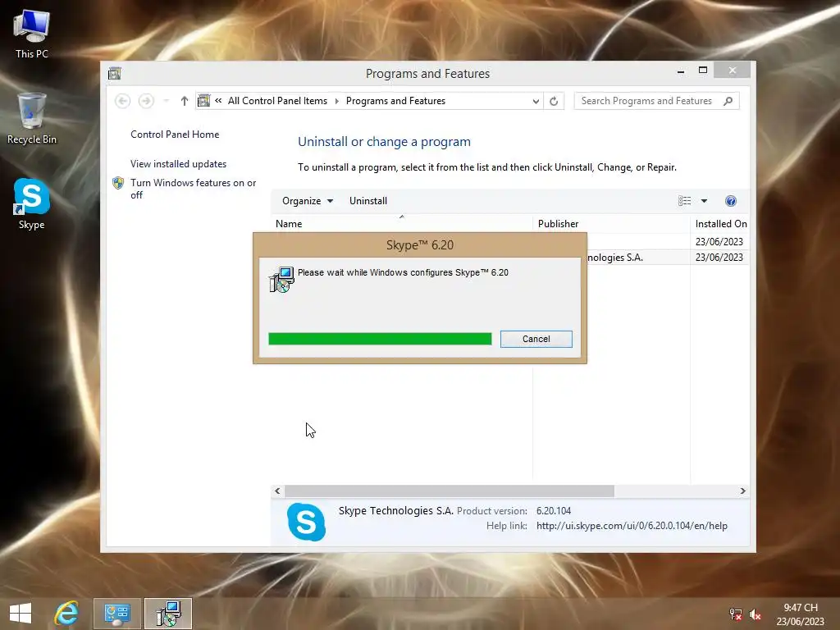Click the Programs and Features window icon
The image size is (840, 630).
[115, 73]
